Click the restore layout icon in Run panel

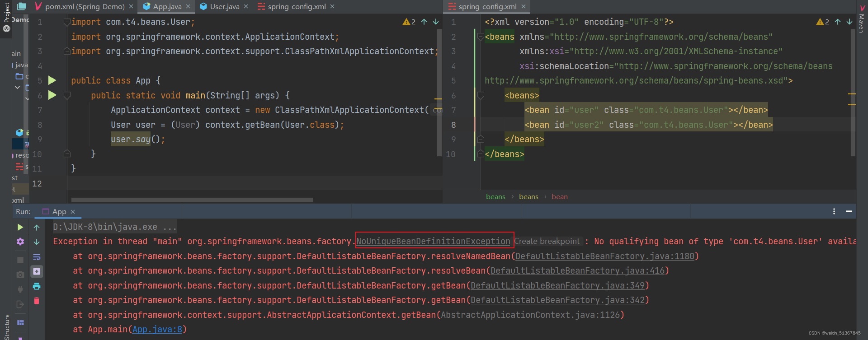tap(20, 322)
